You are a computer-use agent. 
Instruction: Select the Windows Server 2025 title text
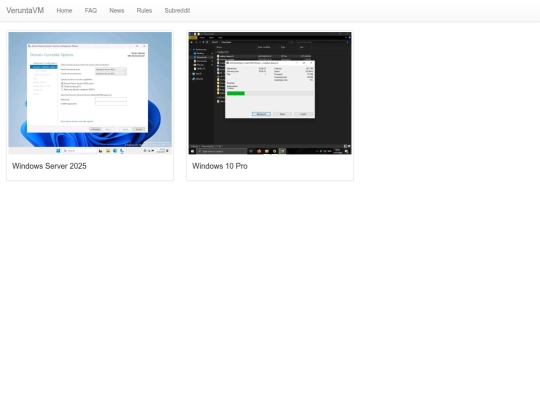[x=49, y=166]
